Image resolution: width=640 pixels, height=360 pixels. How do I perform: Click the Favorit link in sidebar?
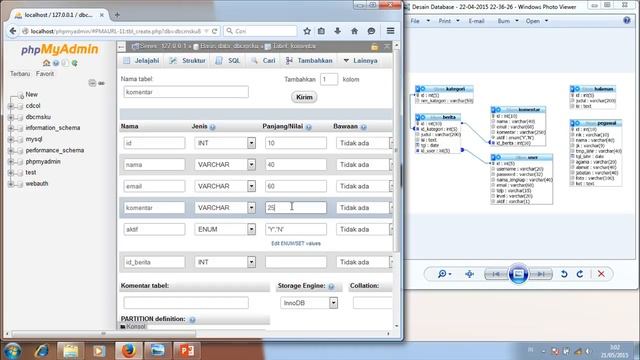(45, 74)
